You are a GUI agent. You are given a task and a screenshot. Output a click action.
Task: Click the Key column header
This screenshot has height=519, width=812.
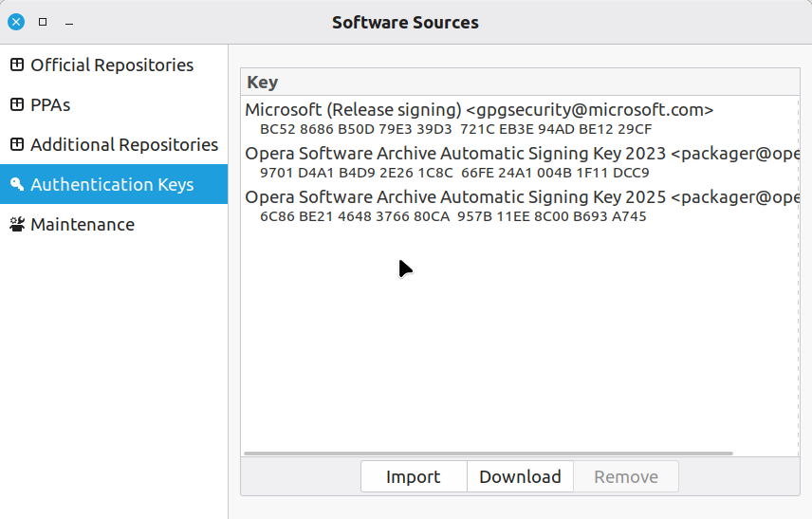click(x=520, y=82)
